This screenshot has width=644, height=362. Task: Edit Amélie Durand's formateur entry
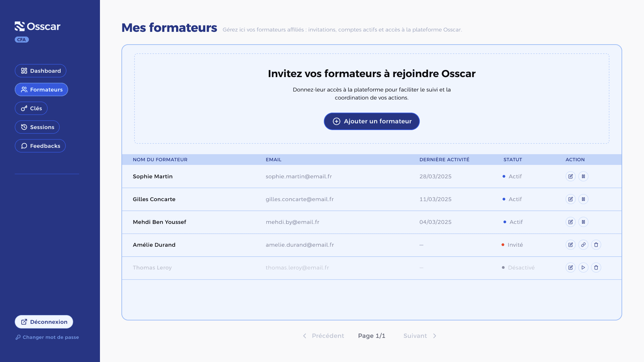571,245
